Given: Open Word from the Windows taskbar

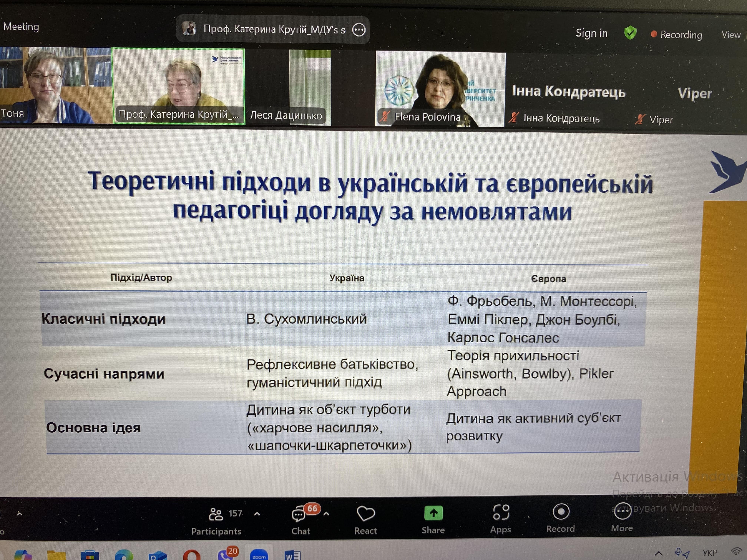Looking at the screenshot, I should click(293, 555).
